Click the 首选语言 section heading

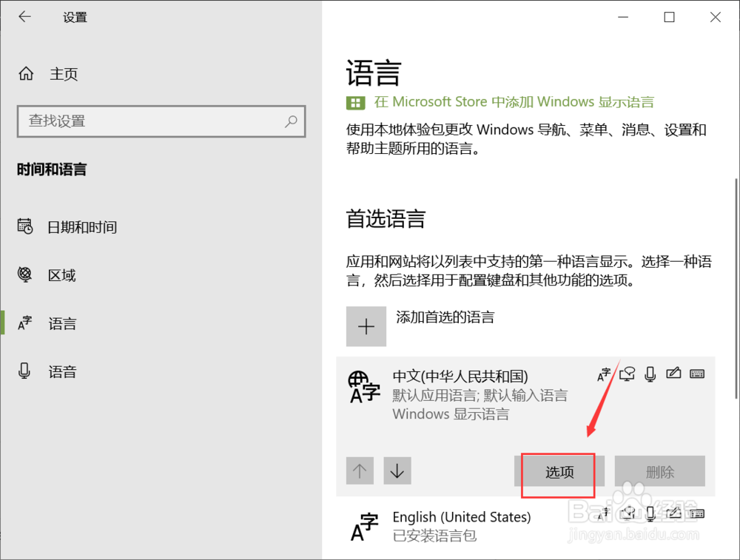[x=386, y=219]
